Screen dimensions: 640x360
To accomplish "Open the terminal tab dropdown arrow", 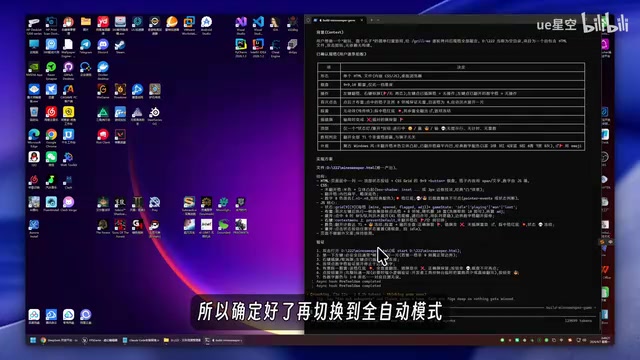I will click(378, 20).
